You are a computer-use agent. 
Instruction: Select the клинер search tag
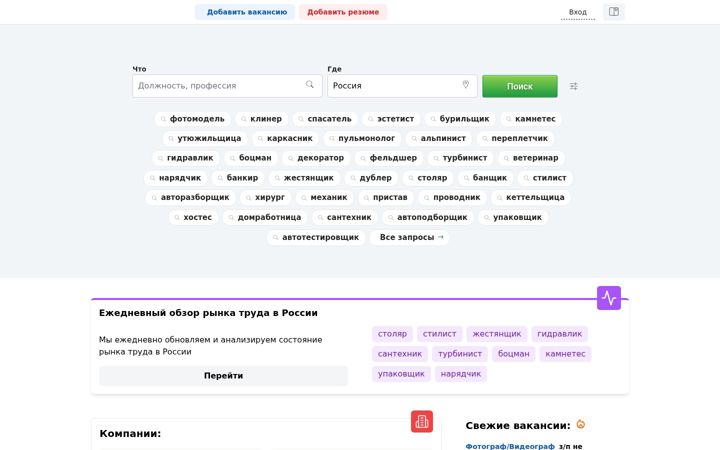(262, 119)
